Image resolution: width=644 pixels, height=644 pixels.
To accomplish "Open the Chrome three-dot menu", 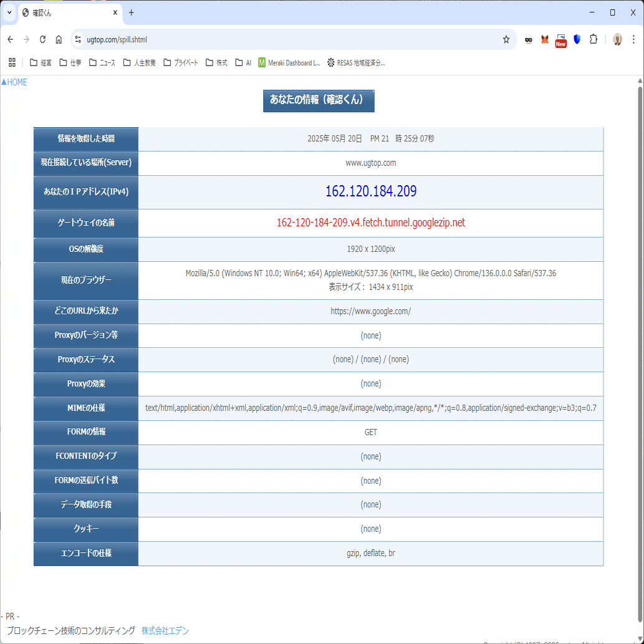I will [x=634, y=39].
